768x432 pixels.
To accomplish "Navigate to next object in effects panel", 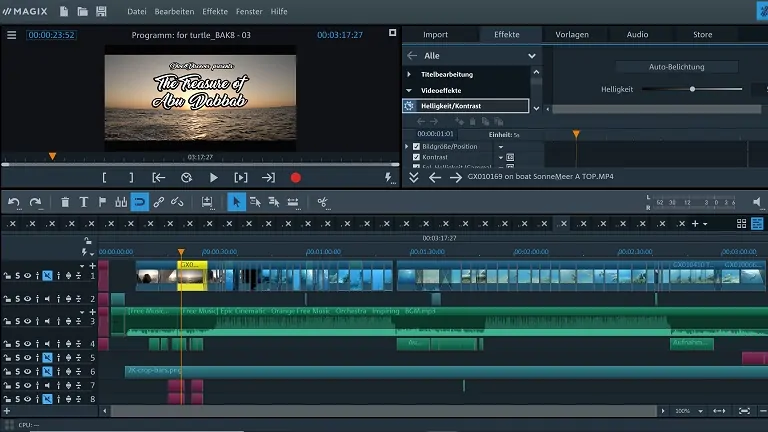I will (x=456, y=177).
